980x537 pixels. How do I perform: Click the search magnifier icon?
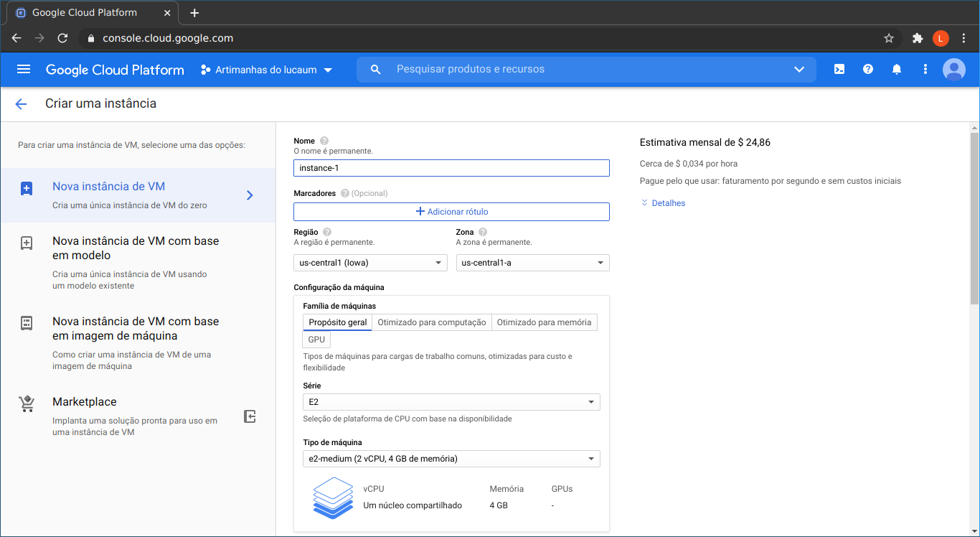(x=375, y=70)
